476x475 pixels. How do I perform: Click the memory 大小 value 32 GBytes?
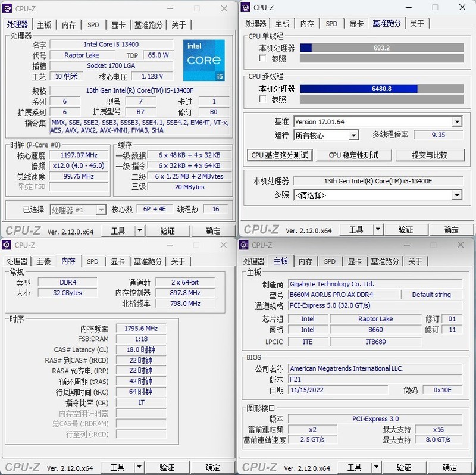click(67, 293)
